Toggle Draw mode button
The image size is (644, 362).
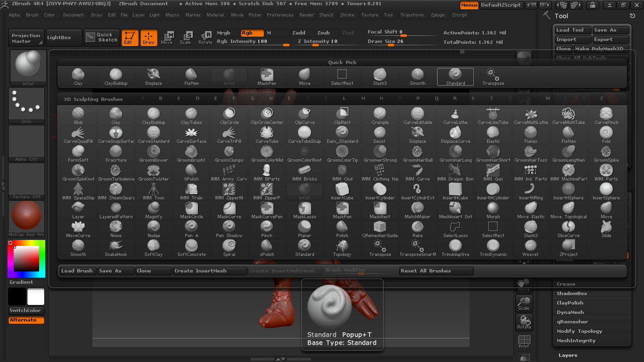click(x=149, y=38)
